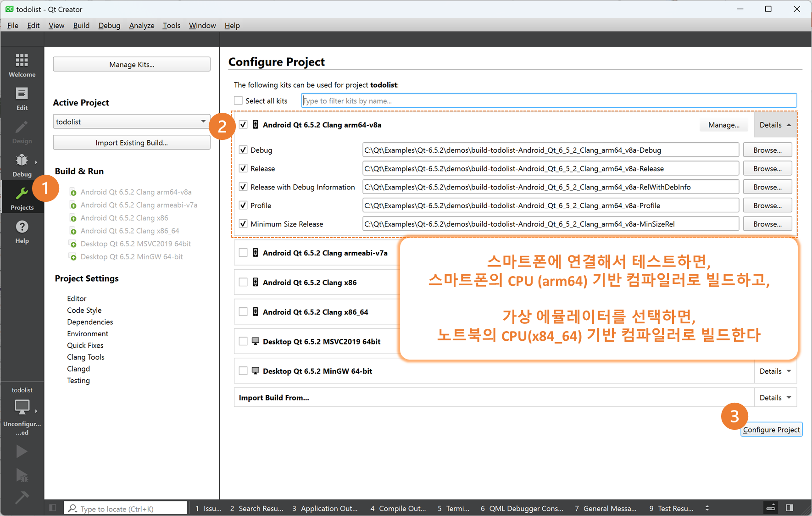Uncheck Minimum Size Release configuration
The width and height of the screenshot is (812, 516).
(x=243, y=224)
